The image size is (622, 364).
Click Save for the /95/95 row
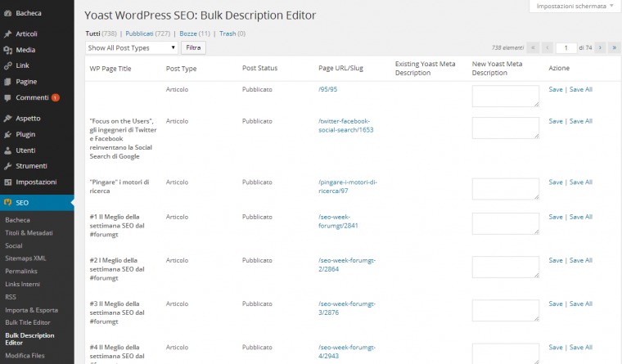556,89
